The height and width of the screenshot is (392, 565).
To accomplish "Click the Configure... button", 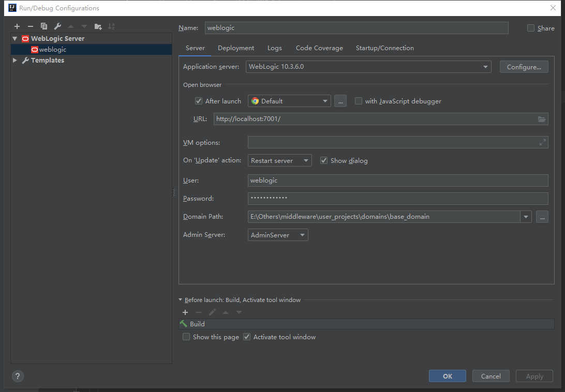I will 524,67.
